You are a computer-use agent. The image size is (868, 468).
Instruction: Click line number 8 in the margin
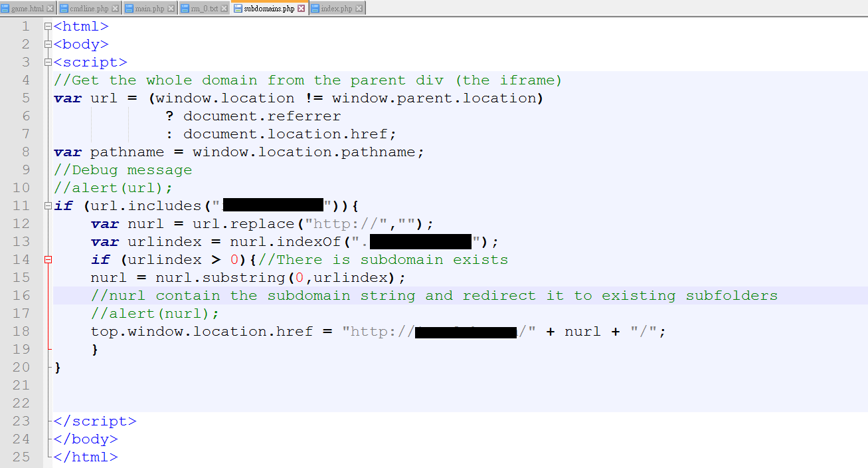pos(26,152)
